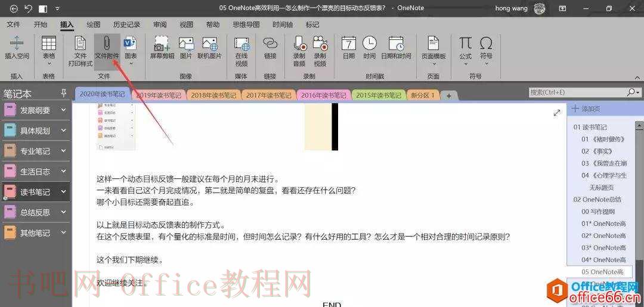Viewport: 644px width, 307px height.
Task: Select the 2017年读书笔记 section tab
Action: 269,95
